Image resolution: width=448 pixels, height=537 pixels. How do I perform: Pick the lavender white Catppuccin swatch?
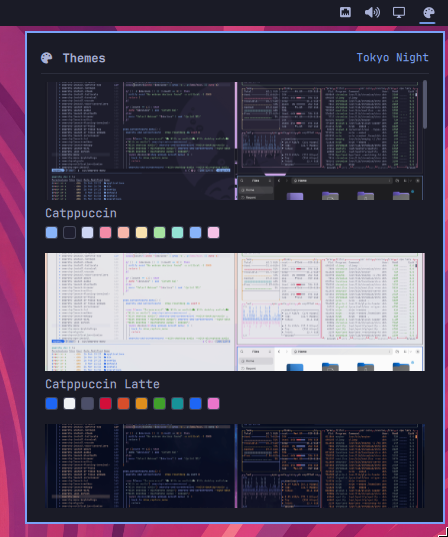[87, 233]
